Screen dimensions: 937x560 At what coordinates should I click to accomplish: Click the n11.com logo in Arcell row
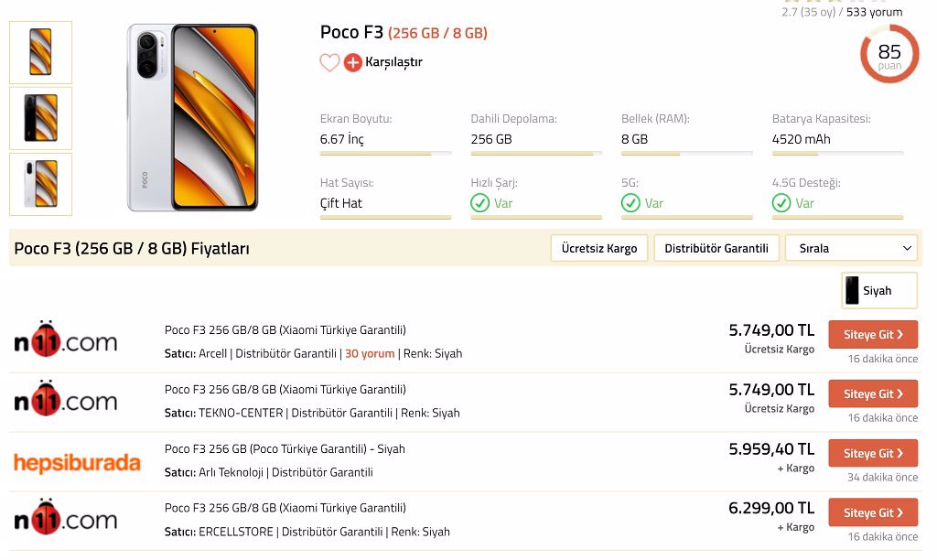tap(65, 339)
